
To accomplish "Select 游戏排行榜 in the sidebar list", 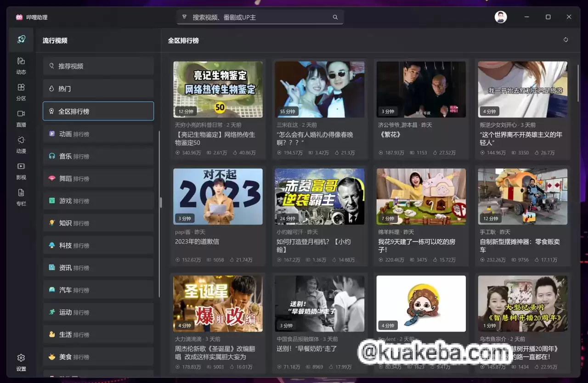I will (x=98, y=200).
